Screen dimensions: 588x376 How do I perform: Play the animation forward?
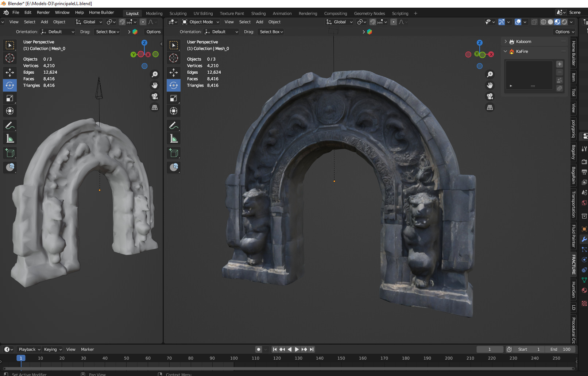click(297, 349)
